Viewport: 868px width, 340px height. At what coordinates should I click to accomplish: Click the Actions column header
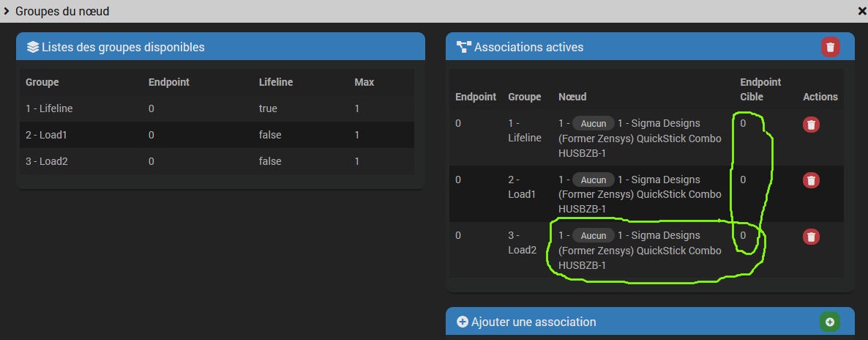coord(820,97)
